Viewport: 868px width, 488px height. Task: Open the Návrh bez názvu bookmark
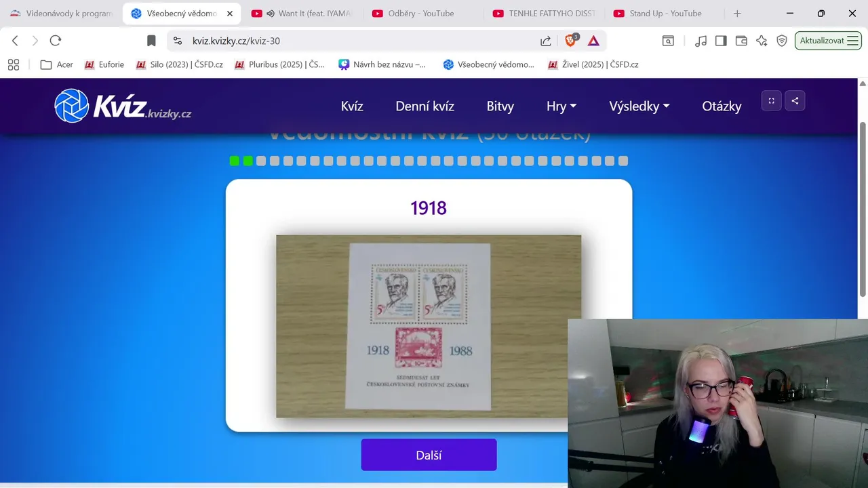click(x=383, y=64)
